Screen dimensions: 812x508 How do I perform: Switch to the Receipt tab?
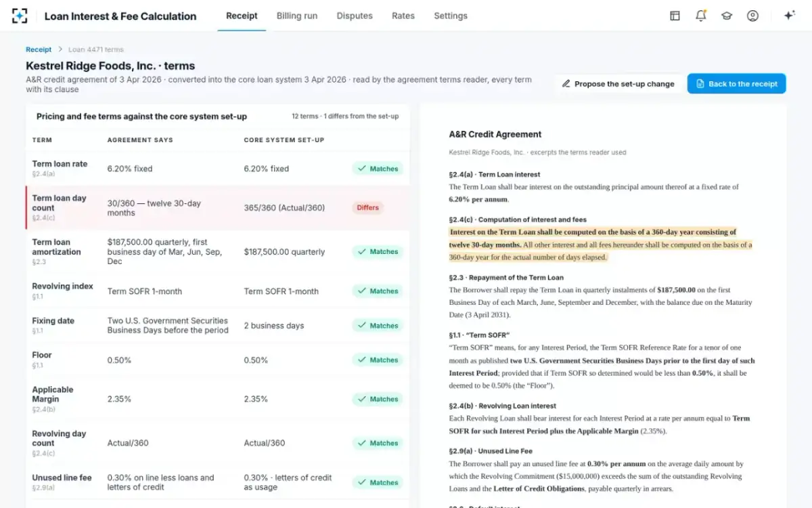(242, 16)
